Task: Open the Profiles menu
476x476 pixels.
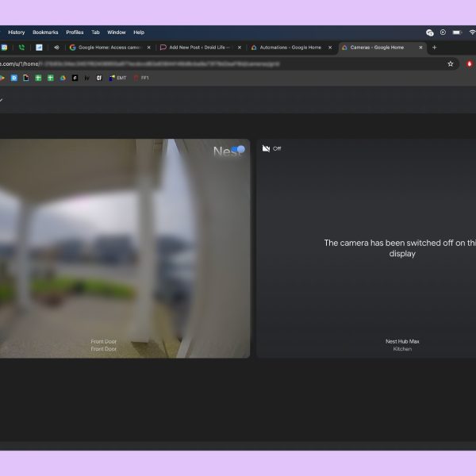Action: pos(75,33)
